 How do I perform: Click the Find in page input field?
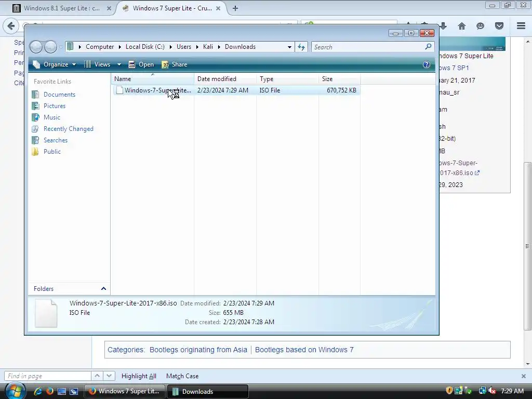click(47, 376)
